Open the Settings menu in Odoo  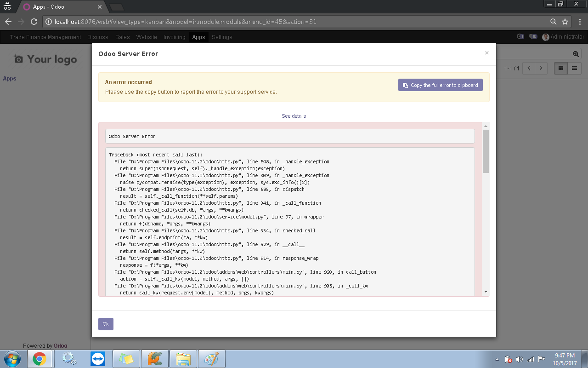pyautogui.click(x=222, y=37)
